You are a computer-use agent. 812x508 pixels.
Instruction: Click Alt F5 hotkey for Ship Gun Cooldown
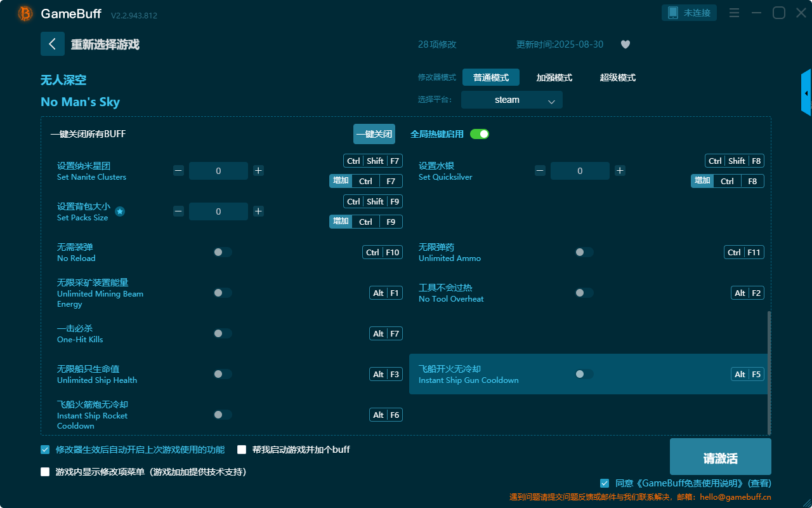(748, 374)
